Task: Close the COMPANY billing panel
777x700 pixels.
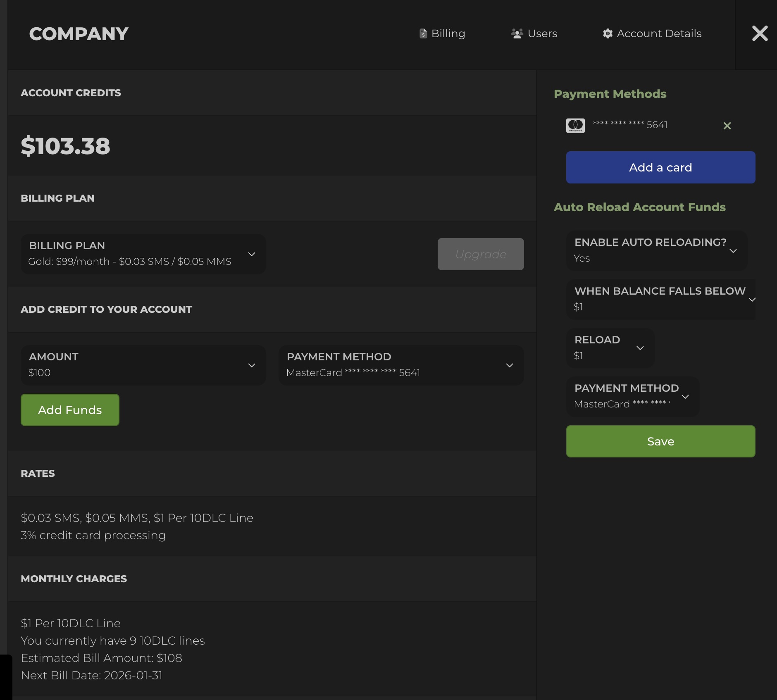Action: (760, 33)
